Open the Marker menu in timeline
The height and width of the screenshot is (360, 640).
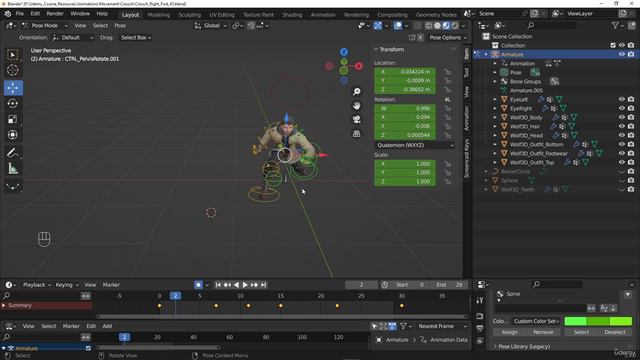(111, 285)
